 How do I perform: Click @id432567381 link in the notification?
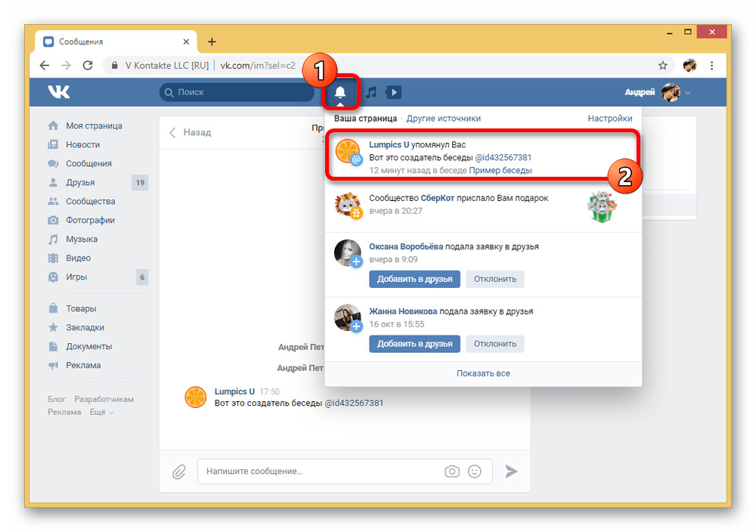pyautogui.click(x=503, y=158)
